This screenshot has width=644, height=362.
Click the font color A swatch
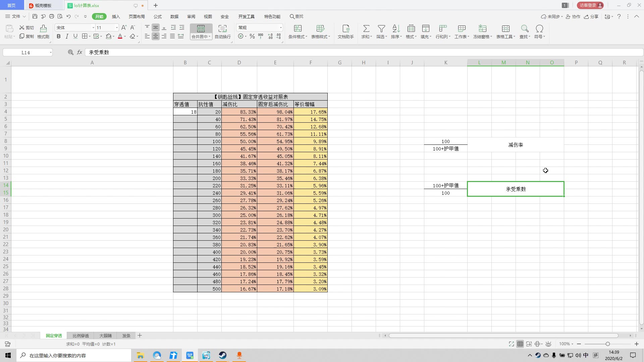pos(120,36)
